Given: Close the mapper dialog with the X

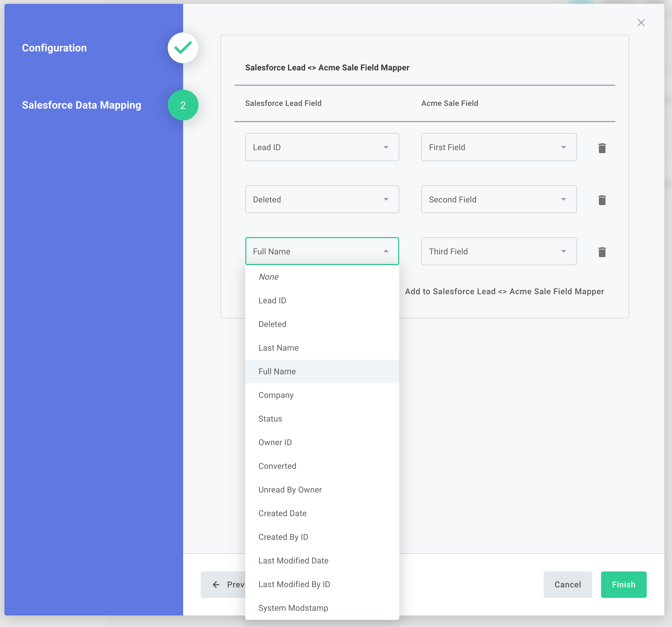Looking at the screenshot, I should (641, 23).
